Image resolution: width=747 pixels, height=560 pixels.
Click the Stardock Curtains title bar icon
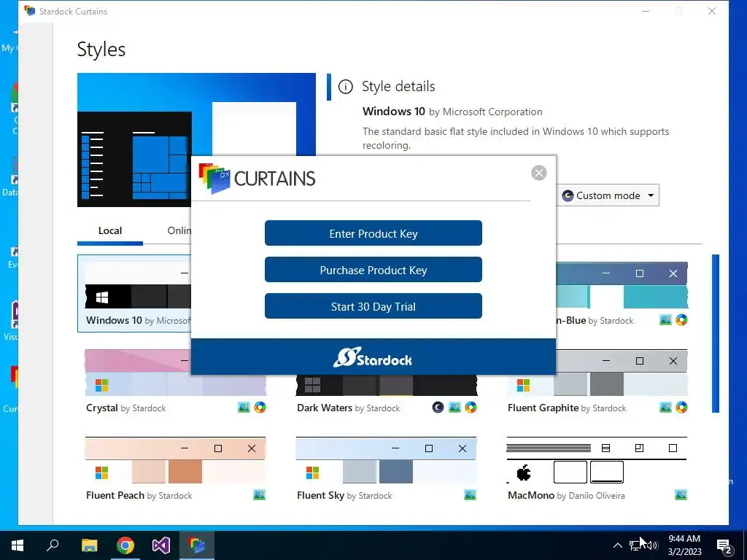click(x=29, y=11)
